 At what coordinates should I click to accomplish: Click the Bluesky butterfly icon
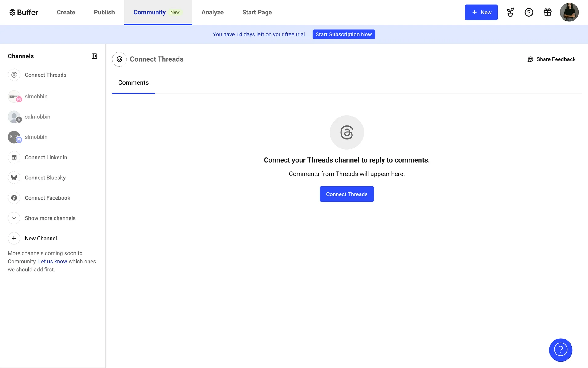14,178
